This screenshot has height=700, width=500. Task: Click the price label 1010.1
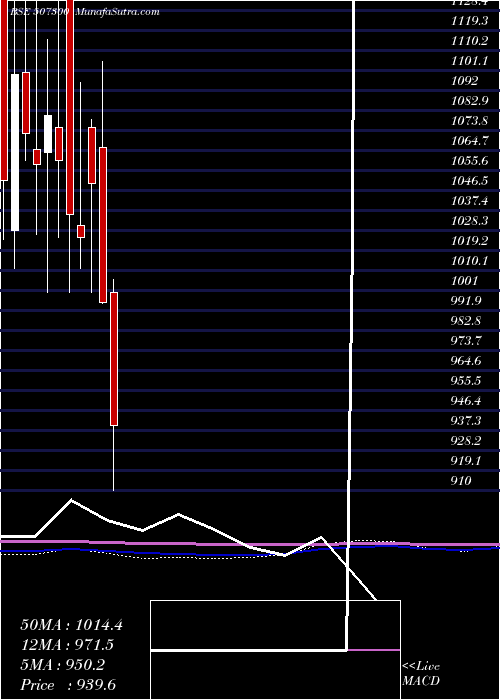pyautogui.click(x=470, y=261)
